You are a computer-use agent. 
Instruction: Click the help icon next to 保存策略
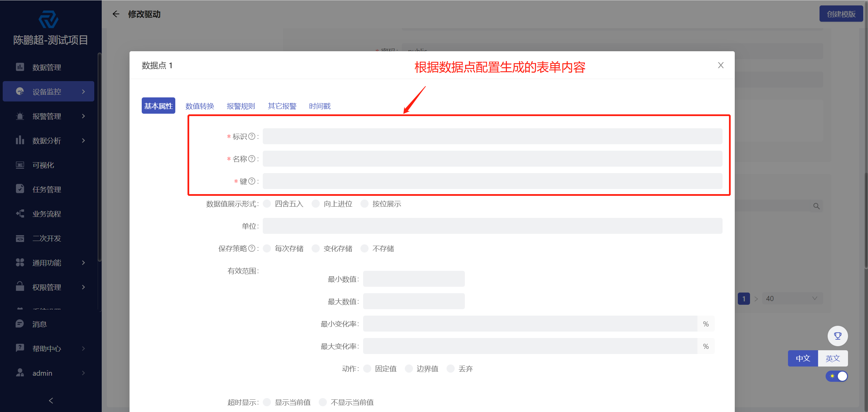252,248
